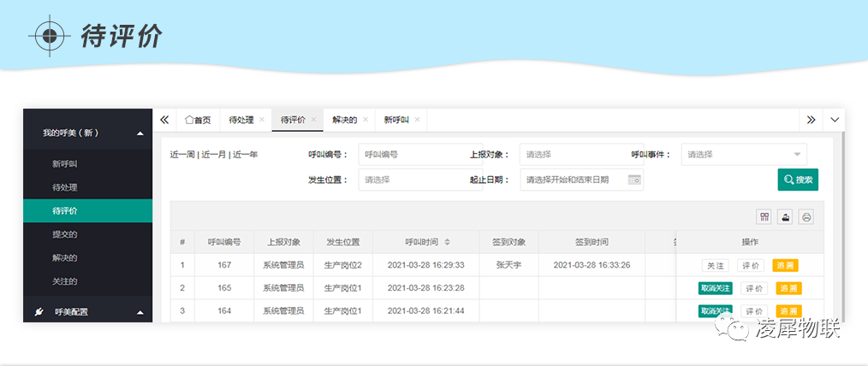
Task: Expand the tab options chevron dropdown
Action: [x=834, y=120]
